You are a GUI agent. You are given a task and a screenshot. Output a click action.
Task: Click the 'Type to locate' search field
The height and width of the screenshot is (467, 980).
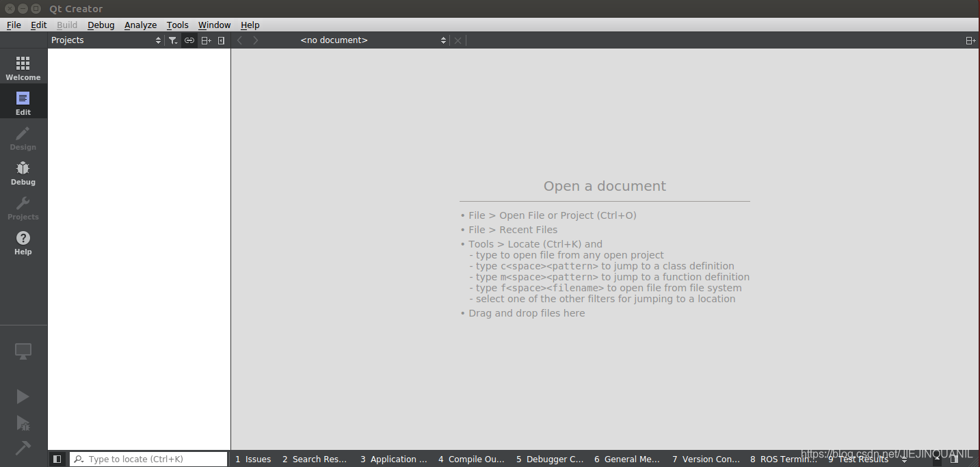click(148, 459)
